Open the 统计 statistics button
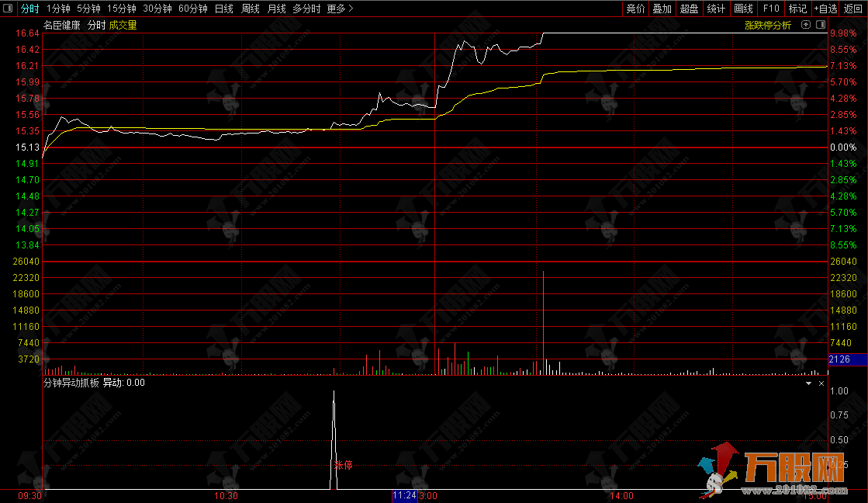 [716, 9]
